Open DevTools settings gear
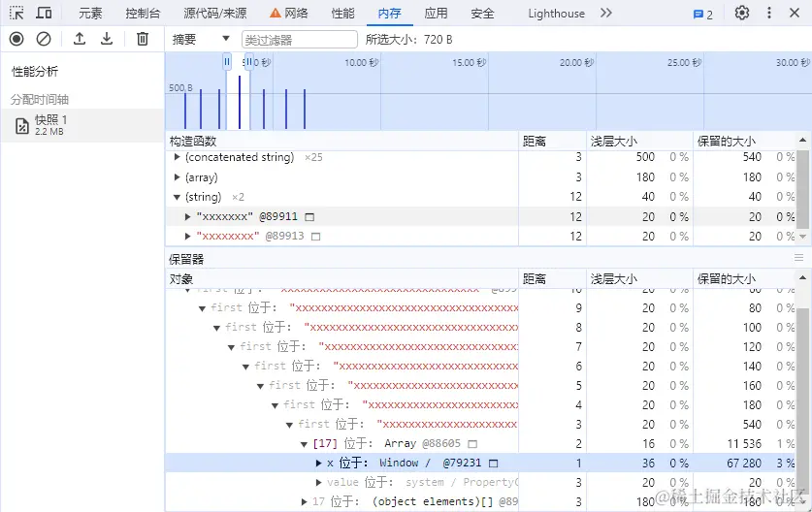The image size is (812, 512). point(742,13)
